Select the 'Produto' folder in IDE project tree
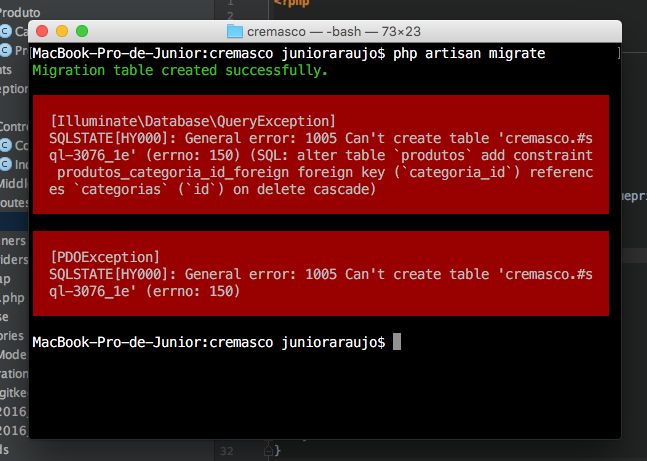Viewport: 647px width, 461px height. tap(19, 13)
